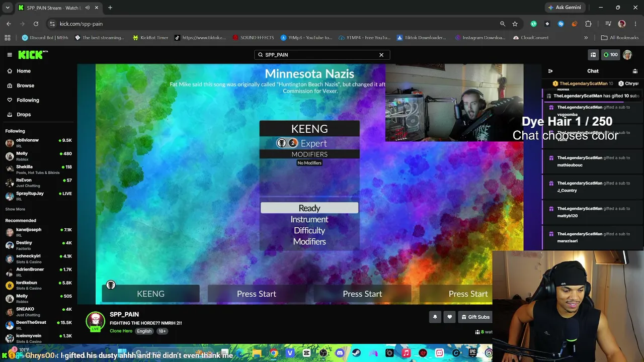View site information for kick.com

pos(52,24)
